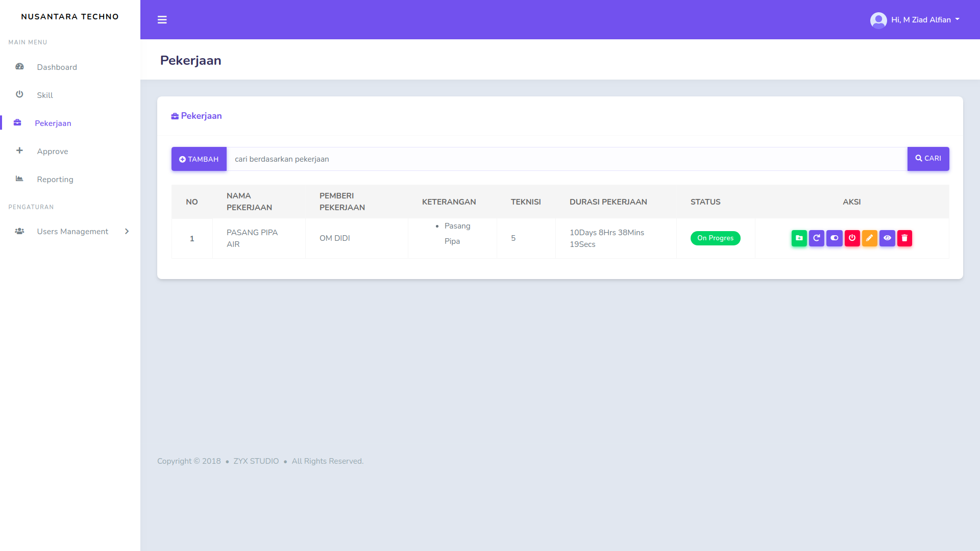Click the 10Days 8Hrs 38Mins 19Secs duration
Screen dimensions: 980x551
pos(606,238)
